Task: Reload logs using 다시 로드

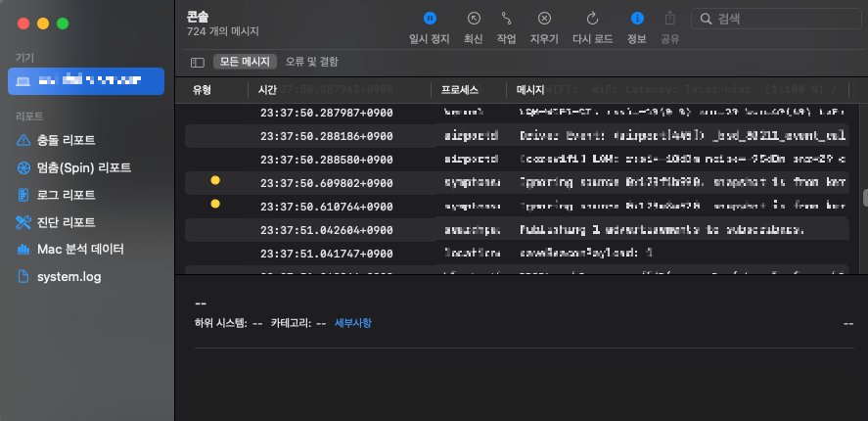Action: click(592, 19)
